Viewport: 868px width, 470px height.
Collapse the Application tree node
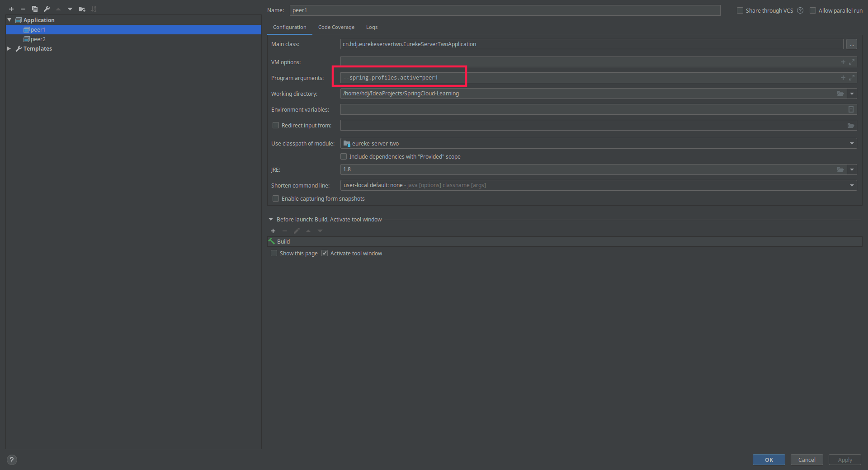[9, 20]
